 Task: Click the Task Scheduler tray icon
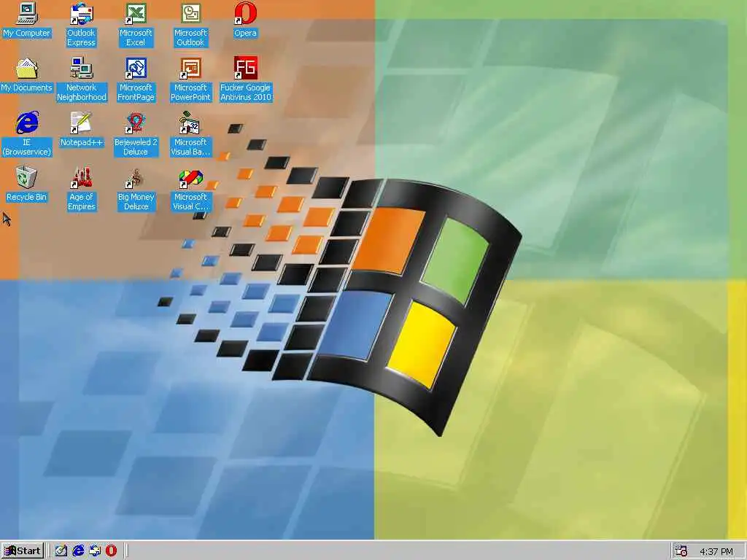[681, 551]
